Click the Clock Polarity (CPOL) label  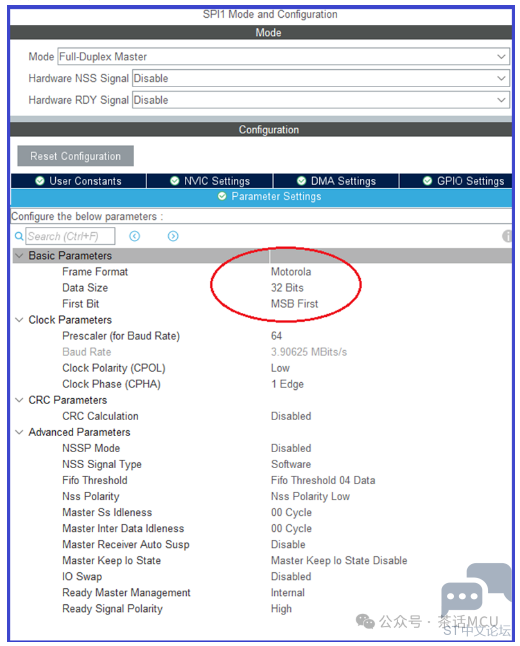coord(114,368)
